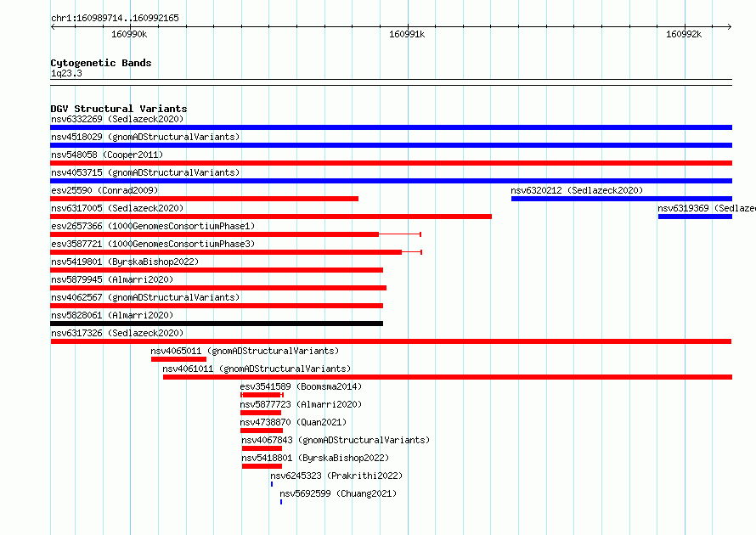Open nsv4053715 (gnomADStructuralVariants) label
This screenshot has width=756, height=535.
pyautogui.click(x=145, y=172)
